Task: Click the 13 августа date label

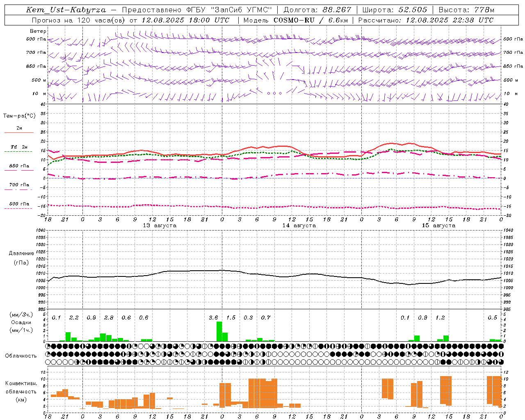Action: coord(160,226)
